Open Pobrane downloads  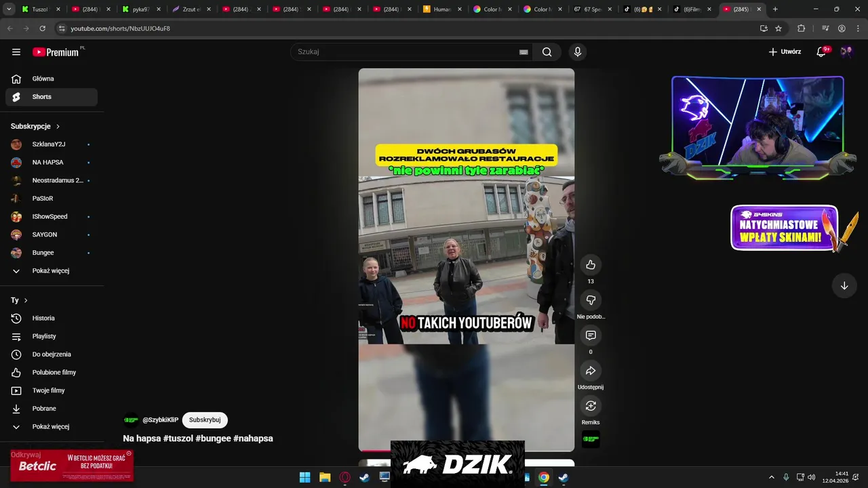pyautogui.click(x=52, y=409)
